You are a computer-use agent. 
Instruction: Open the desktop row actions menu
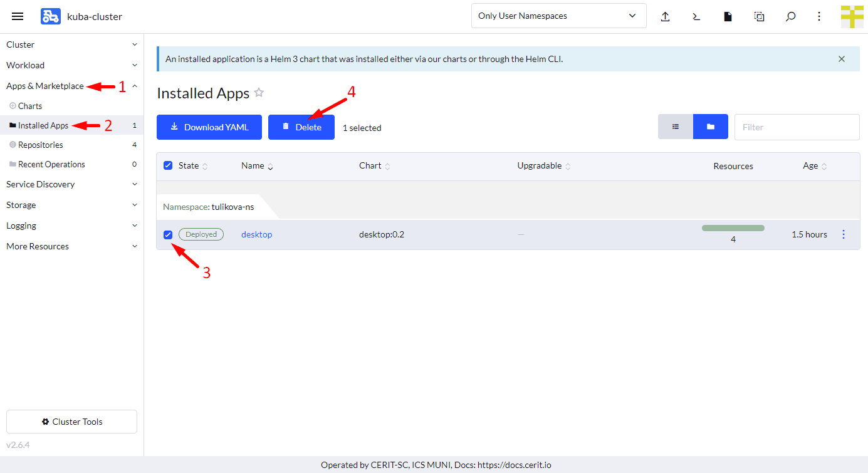843,234
